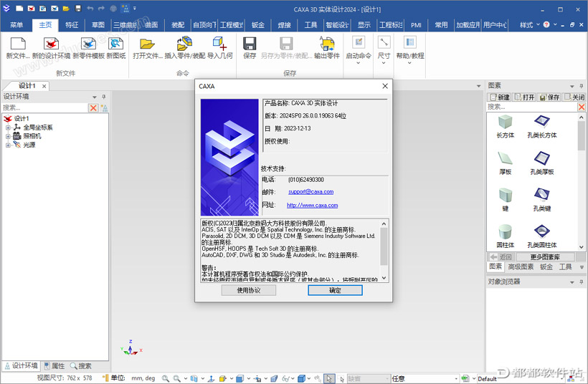Click 插入零件/装配 insert part icon

(x=184, y=44)
